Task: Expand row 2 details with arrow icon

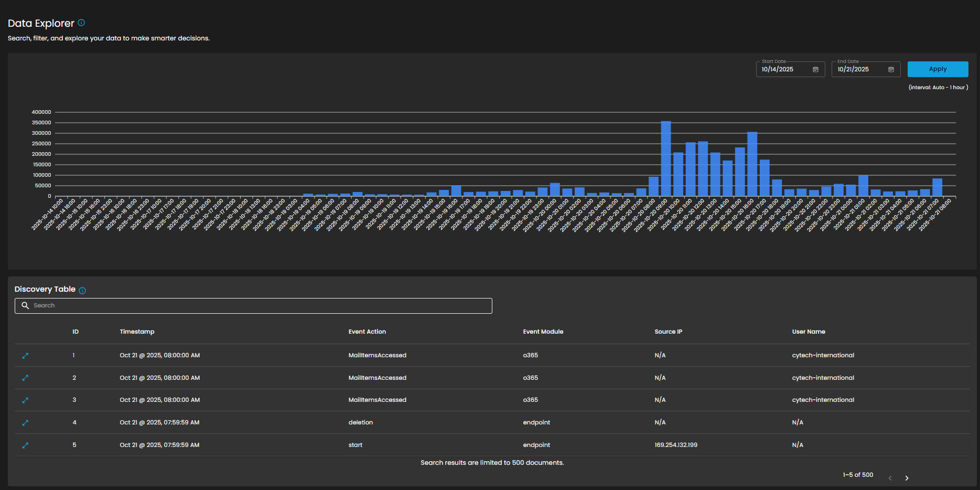Action: 25,378
